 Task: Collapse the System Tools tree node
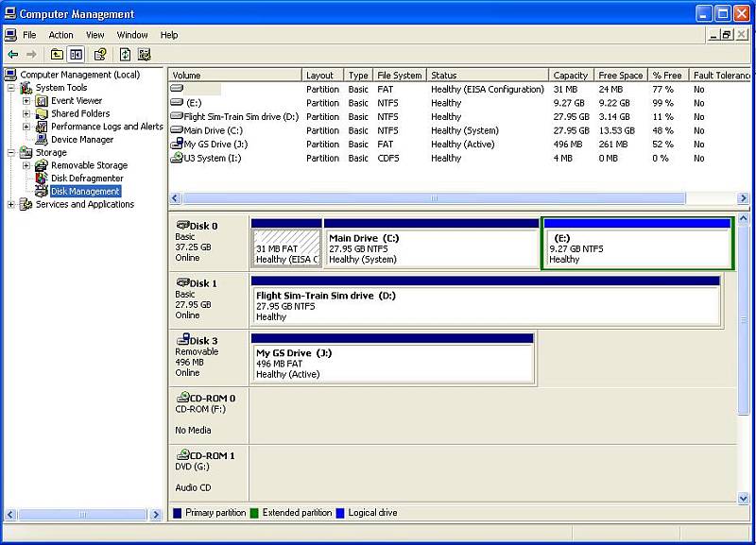[12, 88]
